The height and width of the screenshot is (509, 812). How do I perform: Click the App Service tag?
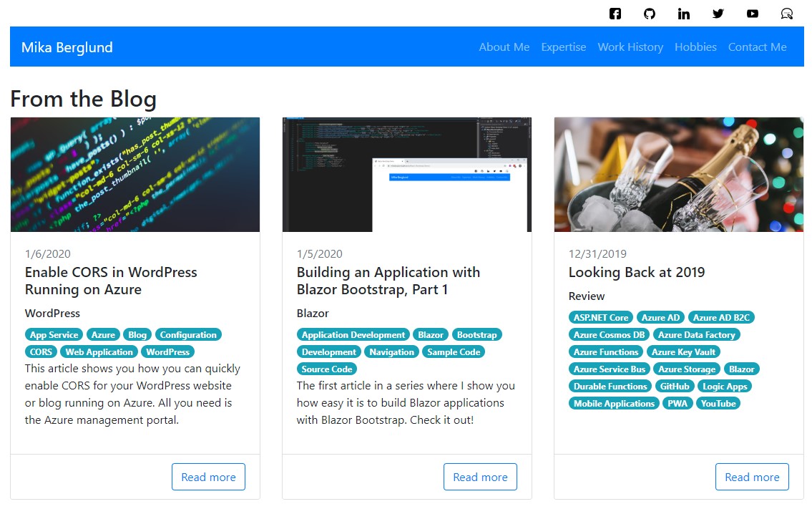[54, 335]
